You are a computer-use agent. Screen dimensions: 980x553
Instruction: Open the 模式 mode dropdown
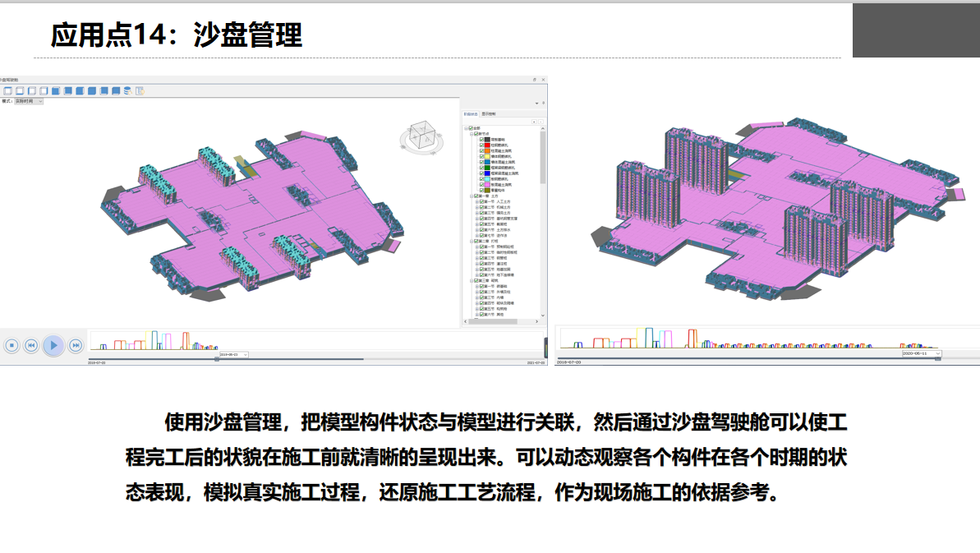click(x=29, y=101)
